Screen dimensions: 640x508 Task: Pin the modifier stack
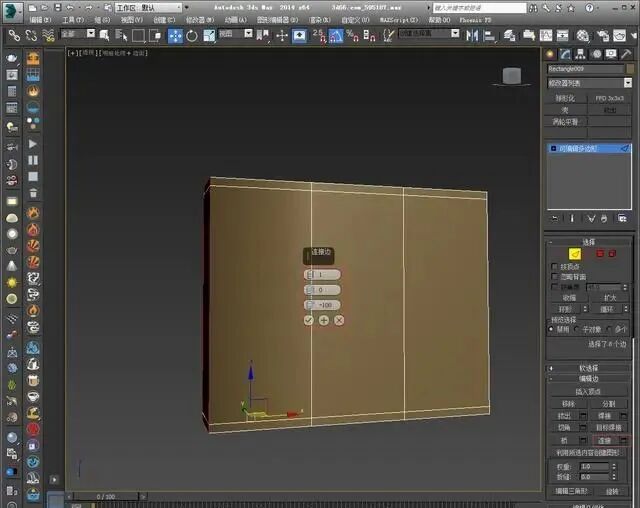[555, 219]
